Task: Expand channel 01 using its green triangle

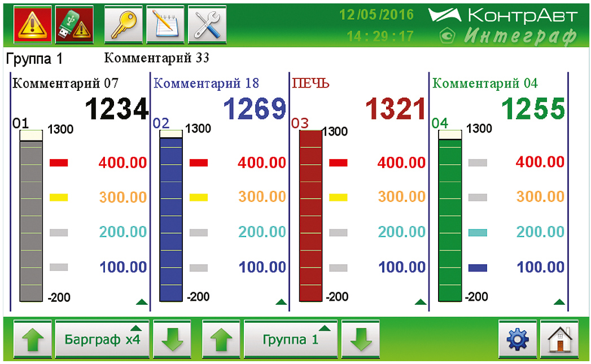Action: click(142, 302)
